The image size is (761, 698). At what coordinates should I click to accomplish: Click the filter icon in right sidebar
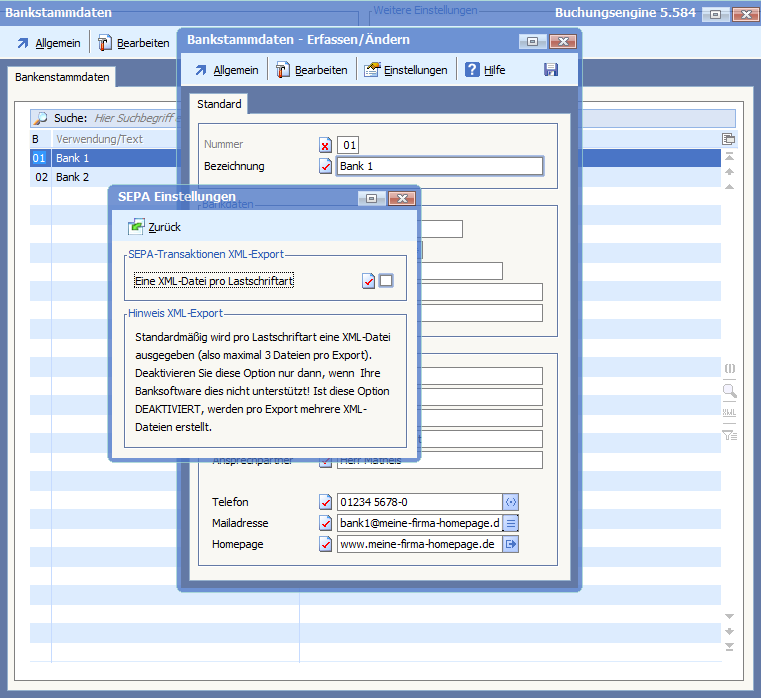click(x=729, y=435)
